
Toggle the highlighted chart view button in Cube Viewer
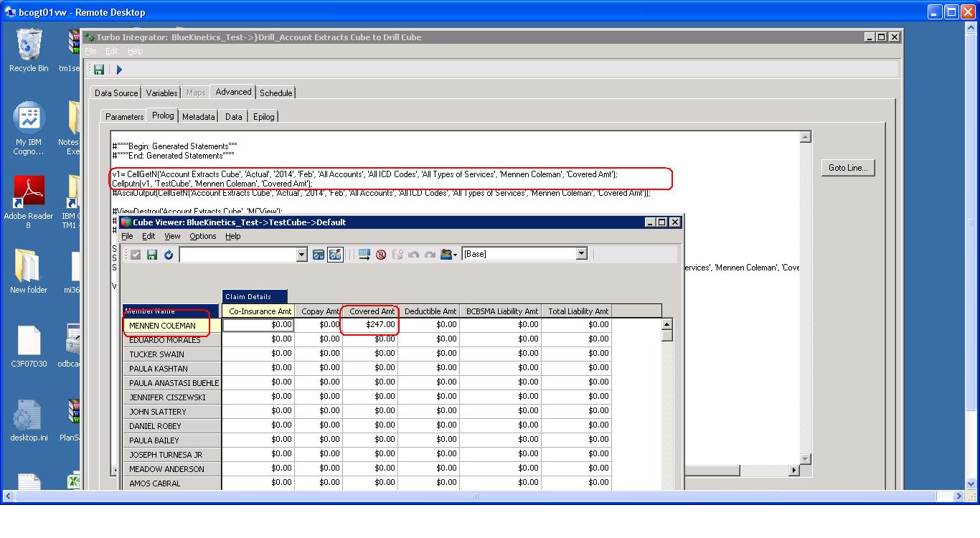point(335,255)
